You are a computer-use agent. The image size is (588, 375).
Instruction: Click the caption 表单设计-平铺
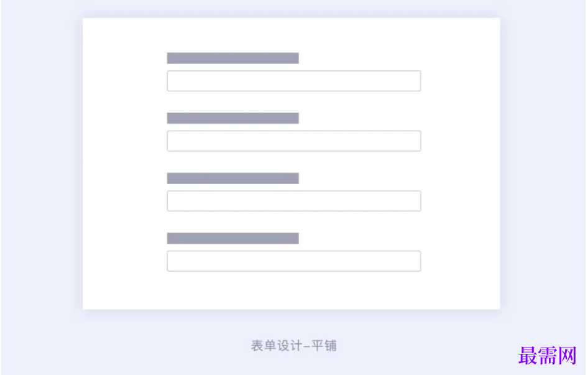click(293, 346)
